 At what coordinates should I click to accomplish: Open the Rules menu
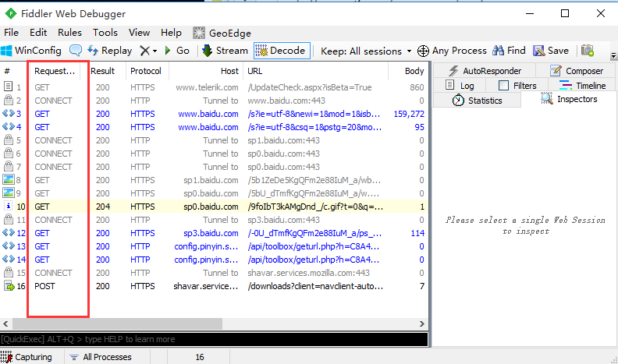(69, 33)
